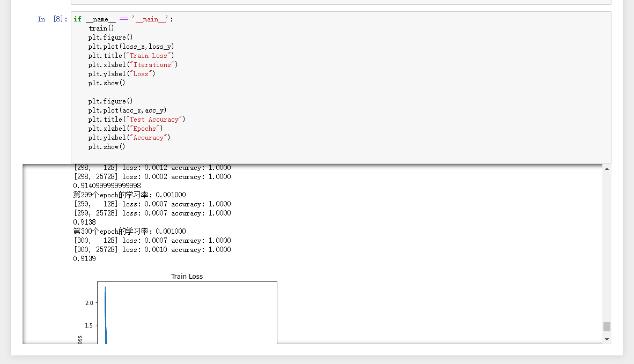Click the output pane scrollbar thumb
Screen dimensions: 634x364
[606, 326]
